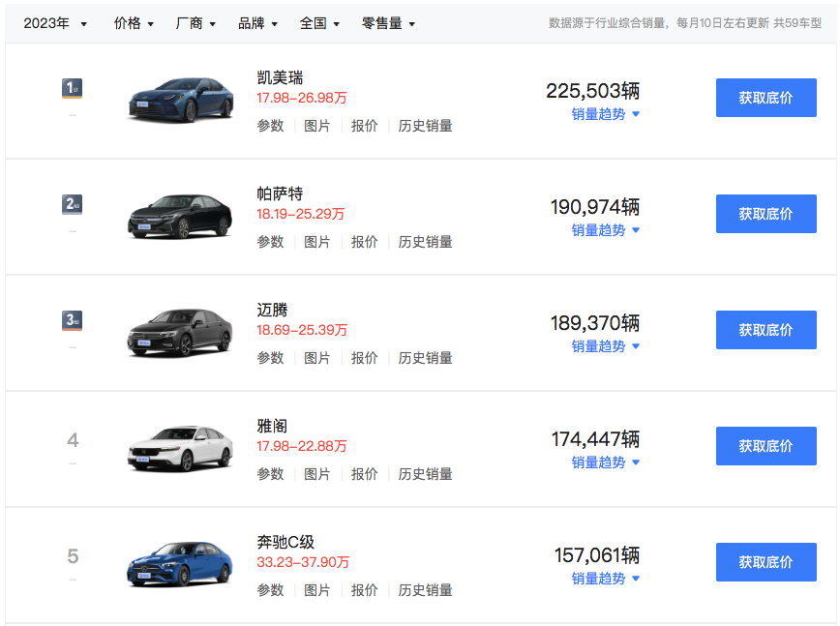Expand the 品牌 filter dropdown
The width and height of the screenshot is (840, 626).
[257, 23]
